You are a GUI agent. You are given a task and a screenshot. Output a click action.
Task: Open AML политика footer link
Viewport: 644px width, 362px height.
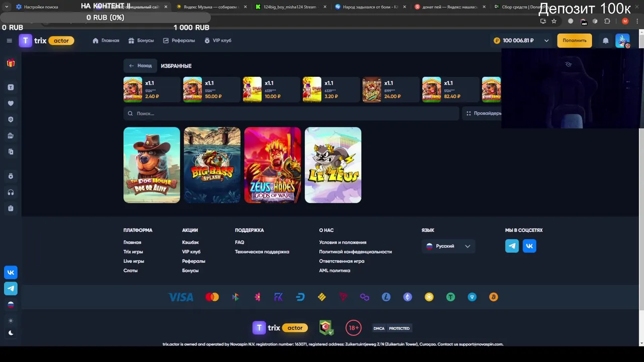coord(335,270)
